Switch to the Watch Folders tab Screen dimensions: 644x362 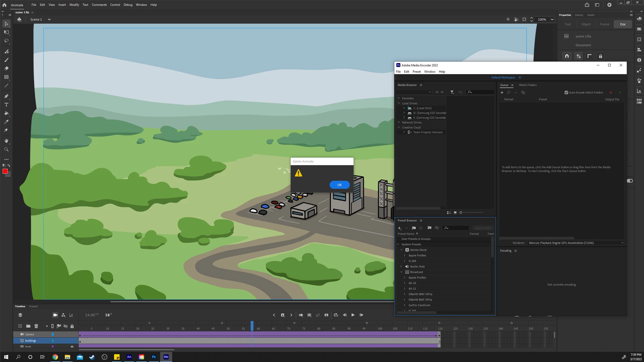(x=528, y=85)
